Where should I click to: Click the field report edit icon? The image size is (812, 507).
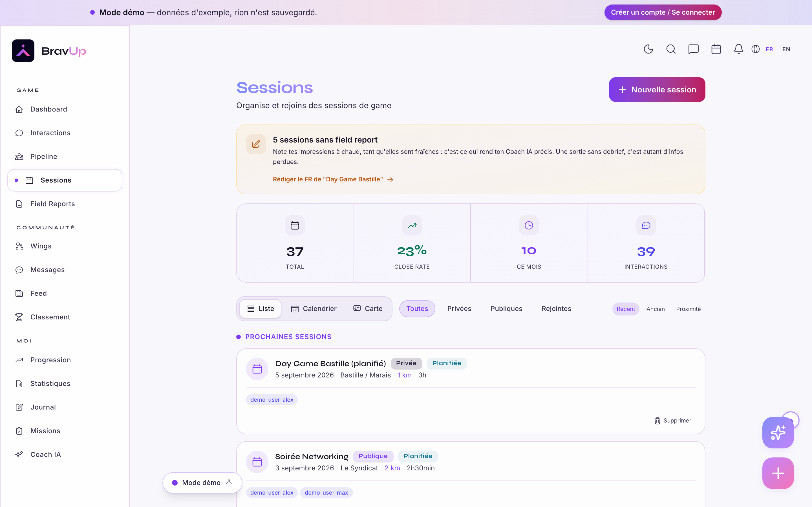click(256, 144)
